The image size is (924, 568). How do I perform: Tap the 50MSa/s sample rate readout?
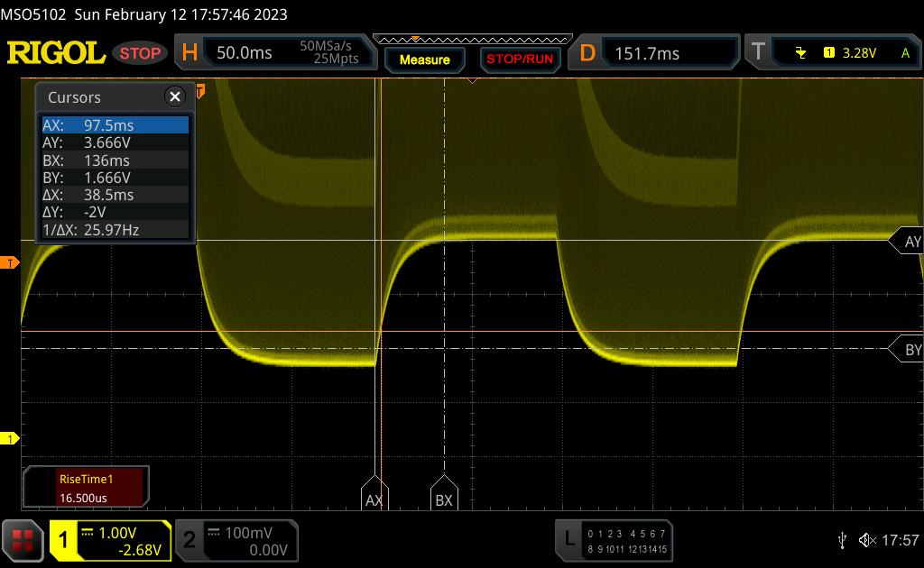[x=325, y=46]
